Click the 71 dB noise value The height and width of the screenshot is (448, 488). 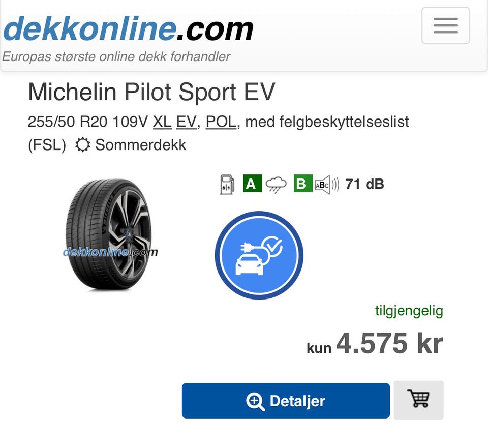pos(364,184)
